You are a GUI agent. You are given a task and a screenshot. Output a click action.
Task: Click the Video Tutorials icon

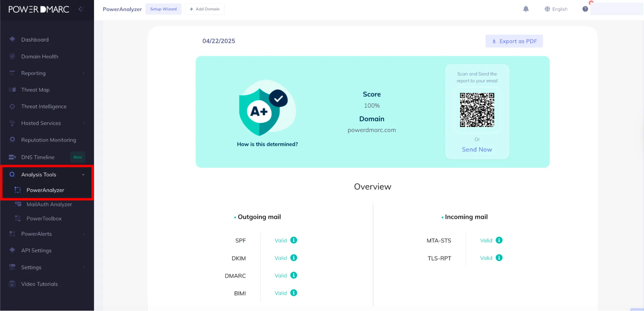[x=12, y=284]
